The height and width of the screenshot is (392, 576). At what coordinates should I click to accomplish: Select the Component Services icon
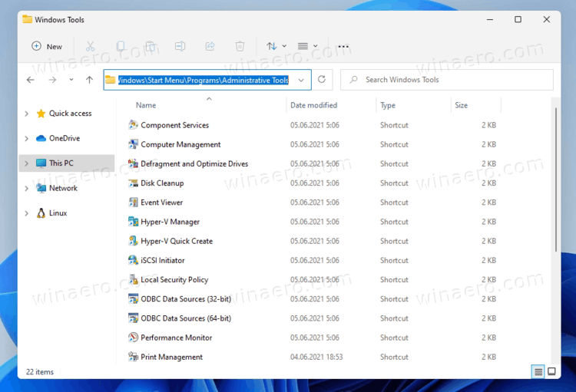[x=133, y=125]
